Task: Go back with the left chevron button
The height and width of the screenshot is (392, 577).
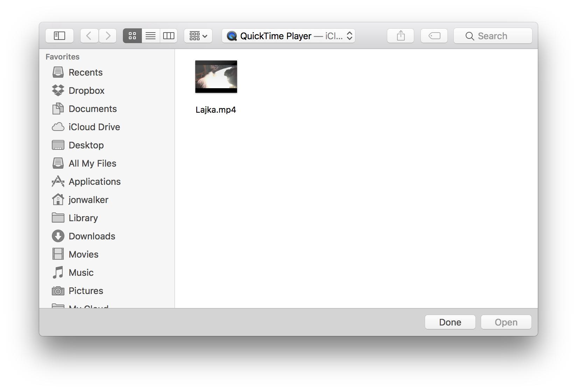Action: [x=89, y=36]
